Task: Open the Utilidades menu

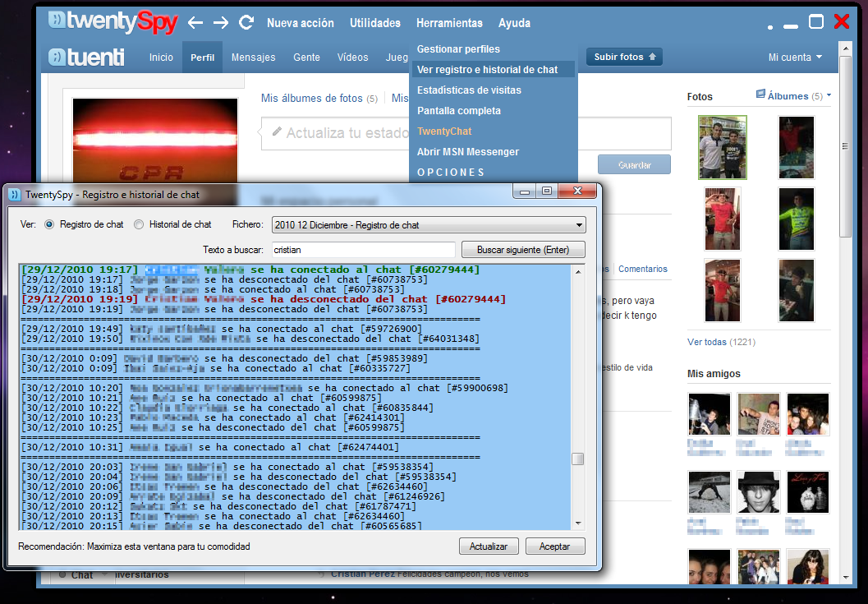Action: coord(375,23)
